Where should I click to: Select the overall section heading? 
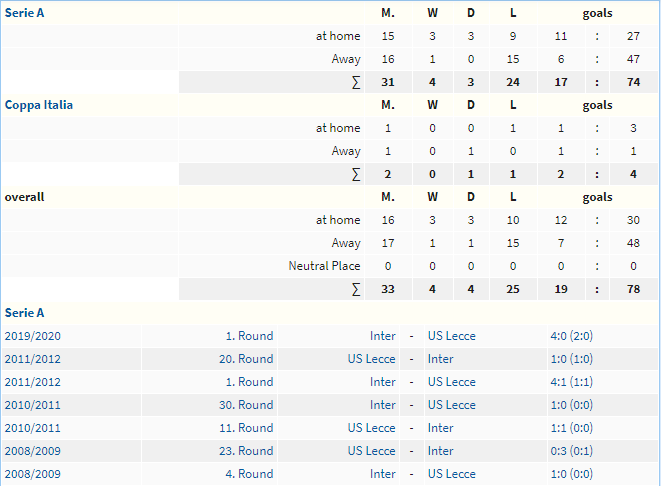click(25, 197)
